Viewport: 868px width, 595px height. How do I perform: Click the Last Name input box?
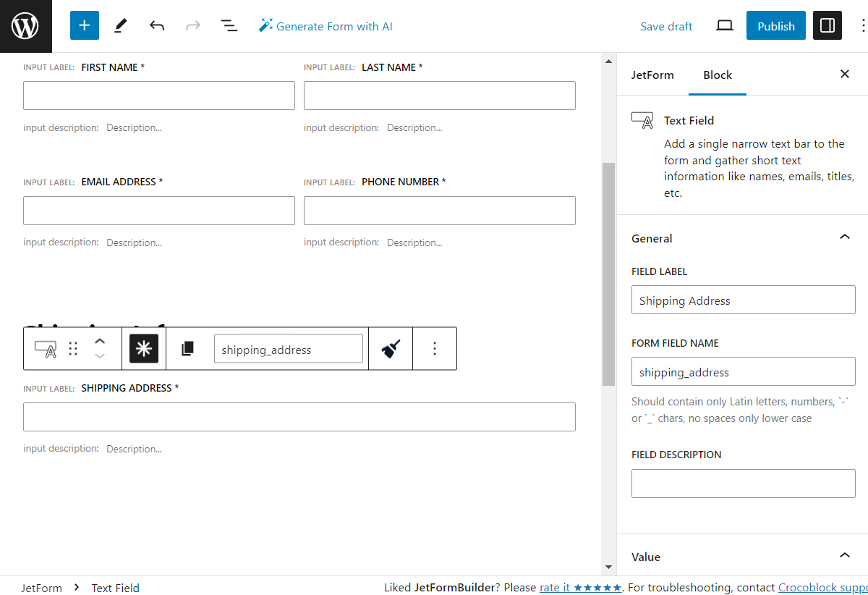(x=440, y=96)
